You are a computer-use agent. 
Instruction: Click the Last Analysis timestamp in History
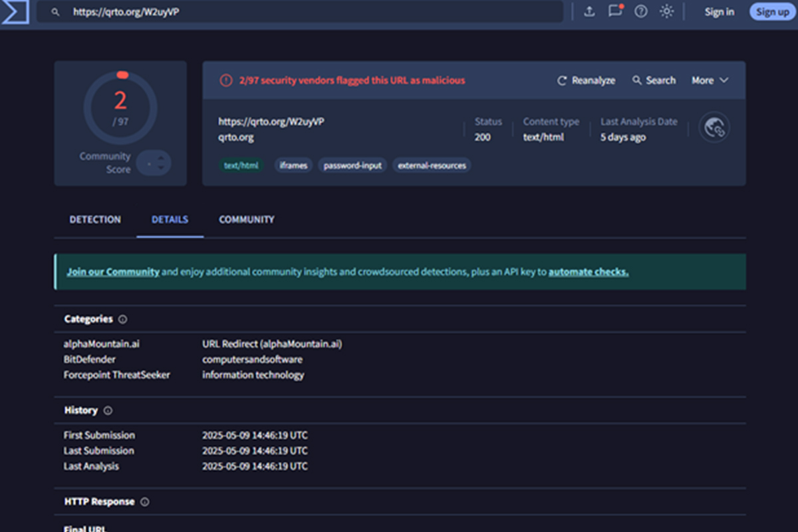[x=255, y=467]
